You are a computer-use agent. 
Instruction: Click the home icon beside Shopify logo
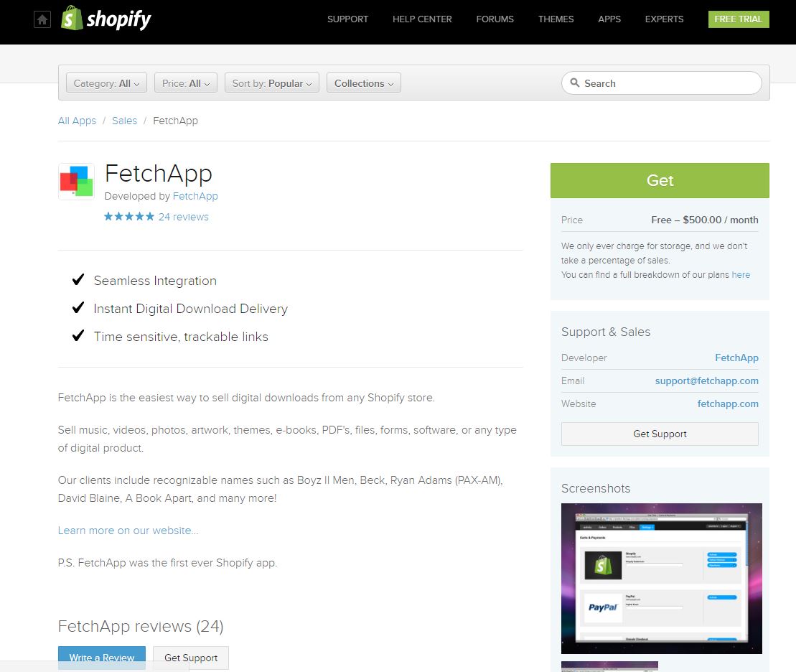[42, 19]
